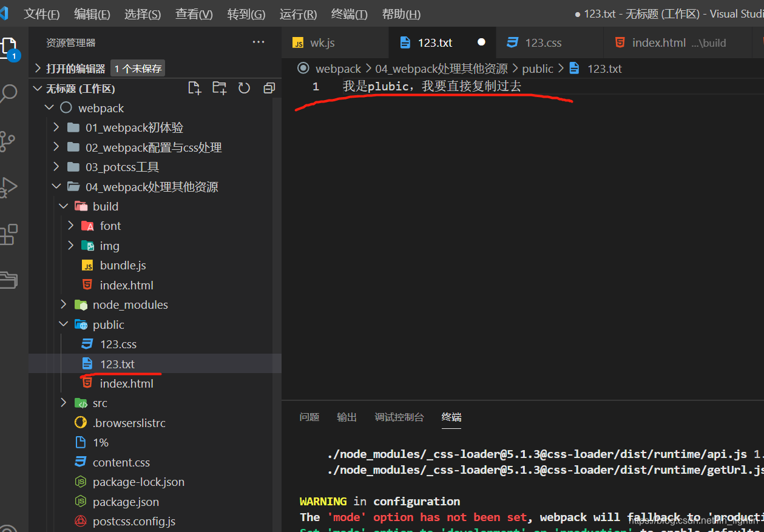Open content.css in the file tree
764x532 pixels.
tap(155, 462)
